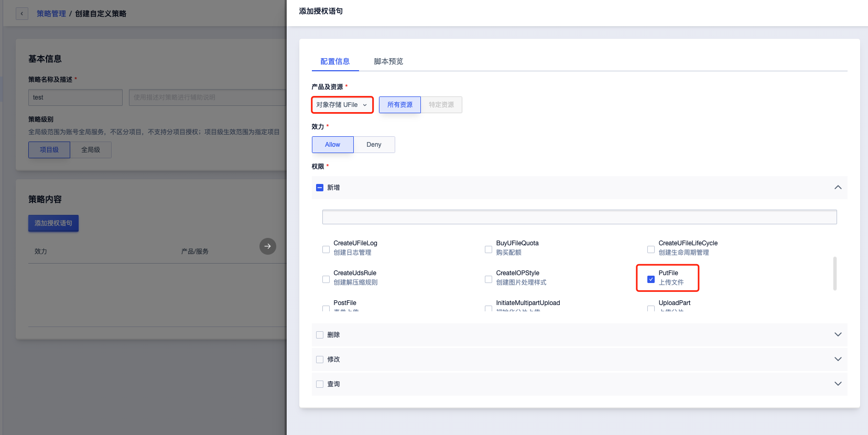Click the back arrow beside 策略管理
The width and height of the screenshot is (868, 435).
point(22,14)
